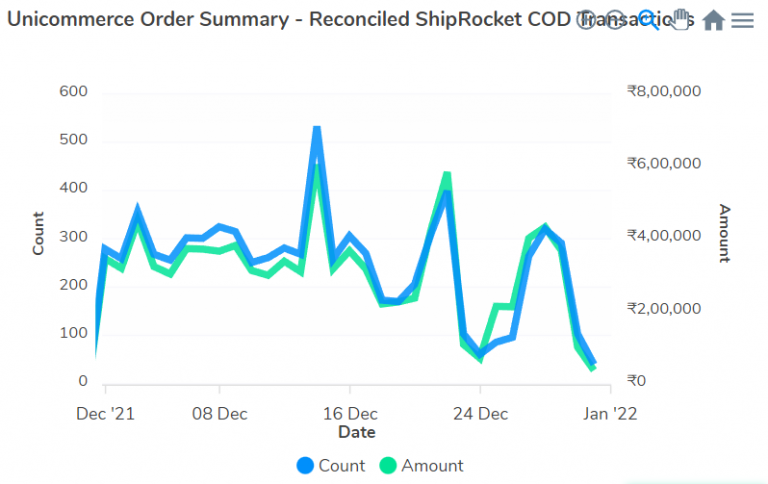Click the blue Count legend marker
The image size is (768, 484).
point(306,465)
